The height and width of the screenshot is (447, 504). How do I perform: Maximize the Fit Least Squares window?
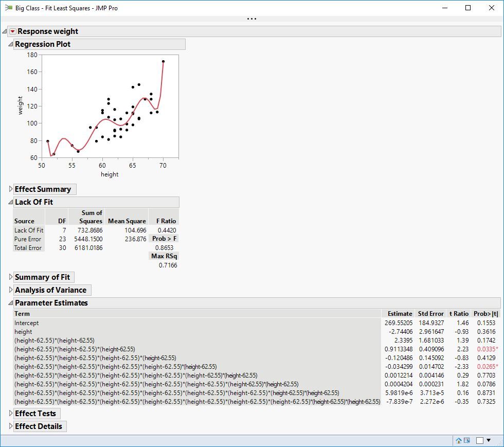[x=468, y=8]
